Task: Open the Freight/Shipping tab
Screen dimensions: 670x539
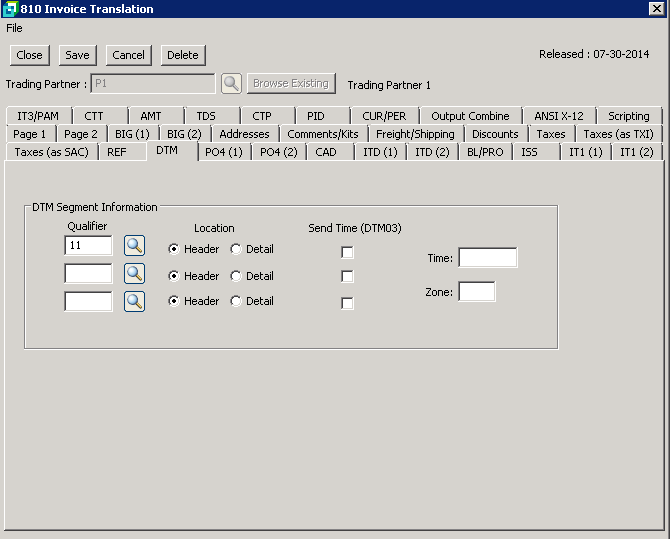Action: click(x=415, y=134)
